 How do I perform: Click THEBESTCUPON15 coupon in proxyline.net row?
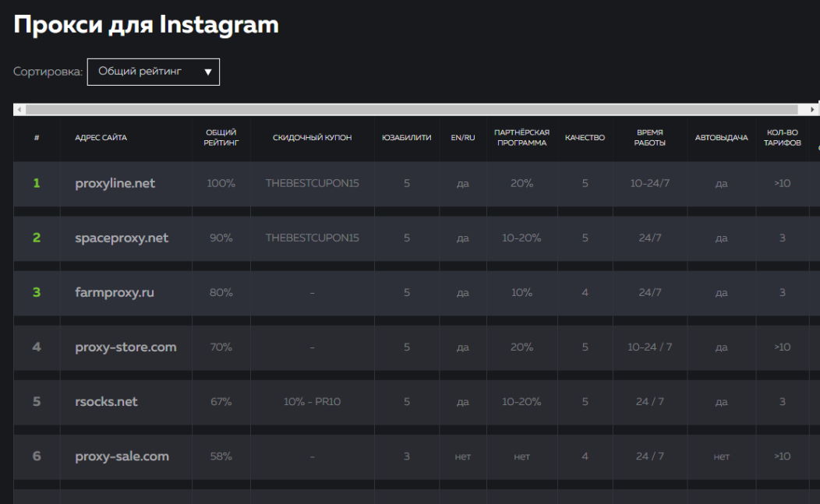click(312, 184)
